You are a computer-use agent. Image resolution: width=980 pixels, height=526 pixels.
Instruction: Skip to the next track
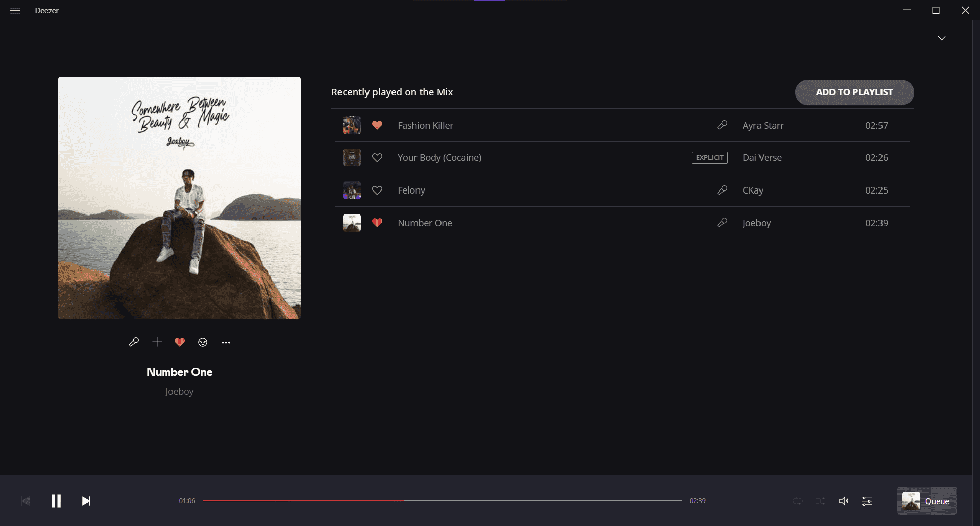coord(86,501)
